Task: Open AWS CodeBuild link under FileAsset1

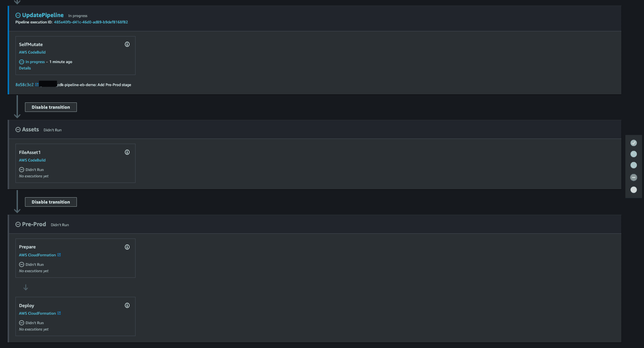Action: (x=32, y=160)
